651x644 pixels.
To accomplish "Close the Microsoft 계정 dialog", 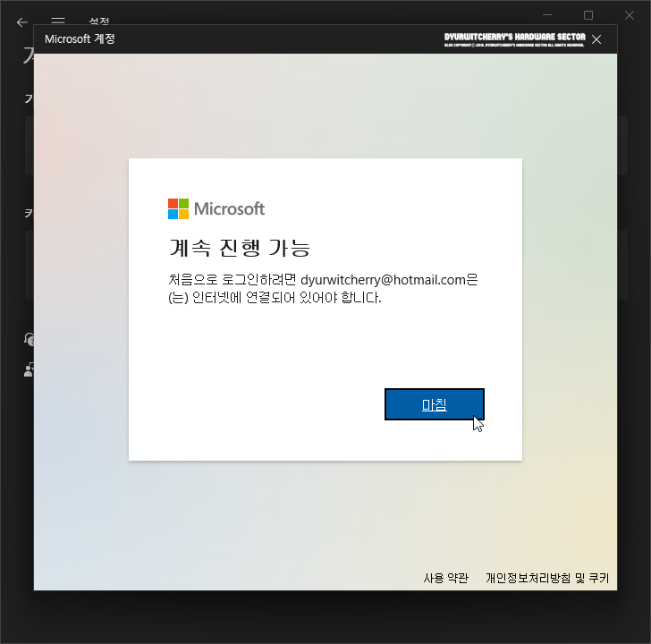I will coord(596,39).
